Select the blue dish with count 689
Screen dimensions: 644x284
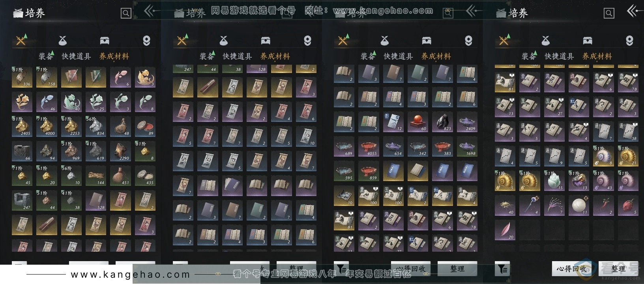point(344,146)
